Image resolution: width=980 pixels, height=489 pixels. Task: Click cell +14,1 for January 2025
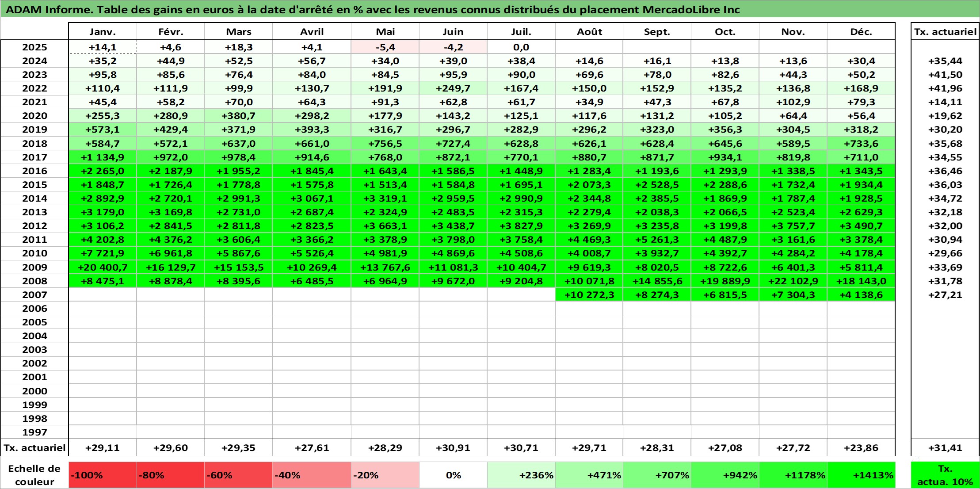(103, 47)
